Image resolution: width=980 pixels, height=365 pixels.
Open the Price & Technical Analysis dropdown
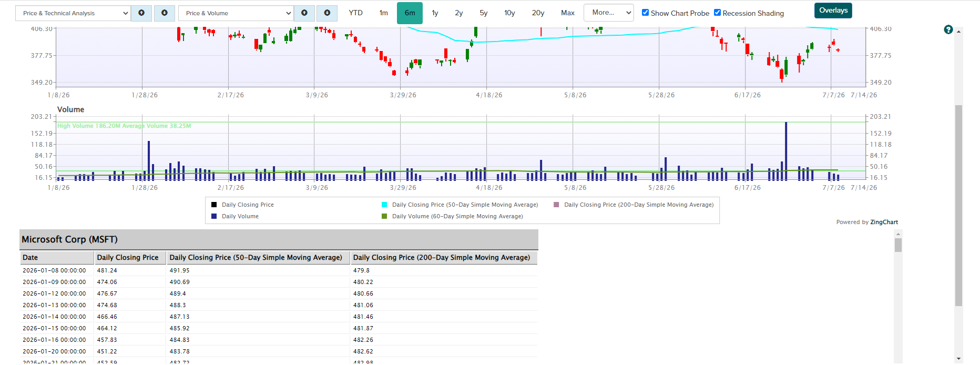[73, 13]
